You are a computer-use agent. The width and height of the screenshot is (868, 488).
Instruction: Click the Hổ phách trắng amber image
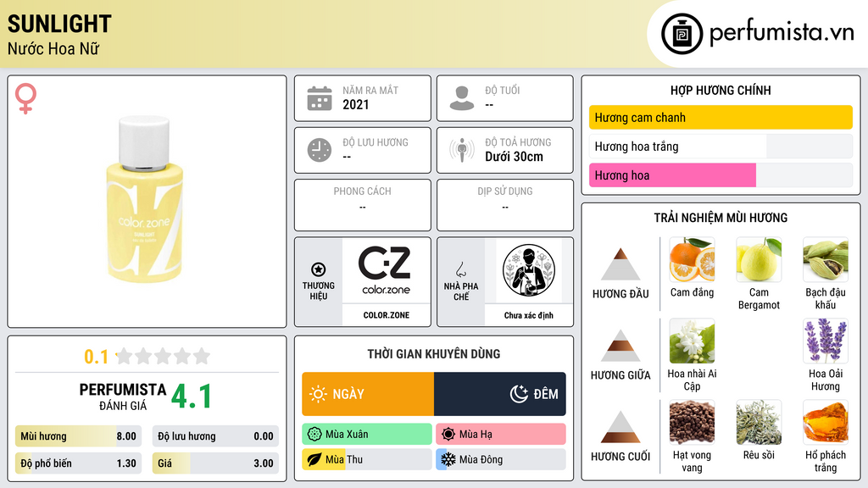(826, 422)
